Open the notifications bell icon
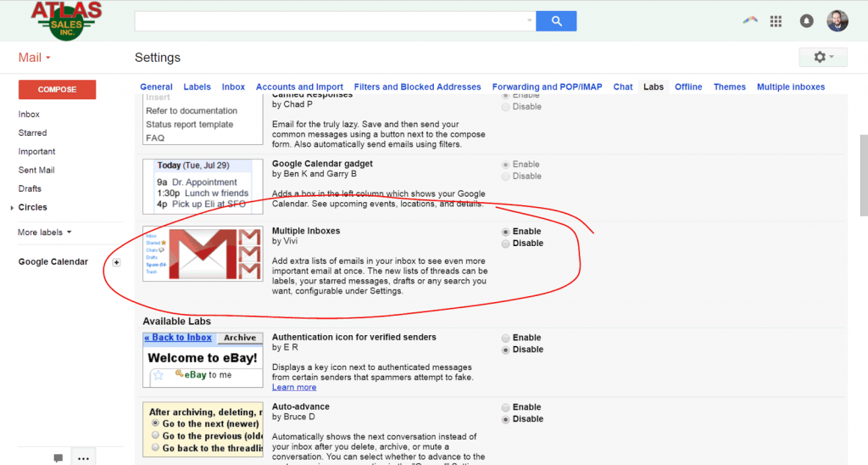The image size is (868, 465). pyautogui.click(x=807, y=21)
